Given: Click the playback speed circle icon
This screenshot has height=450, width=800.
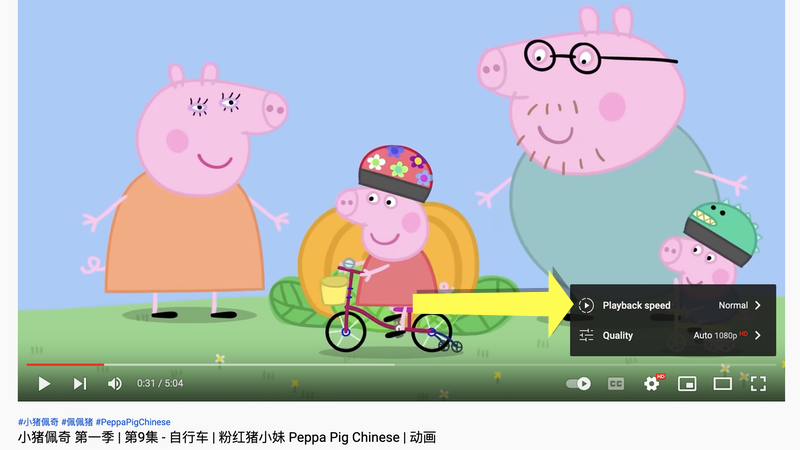Looking at the screenshot, I should click(x=586, y=305).
